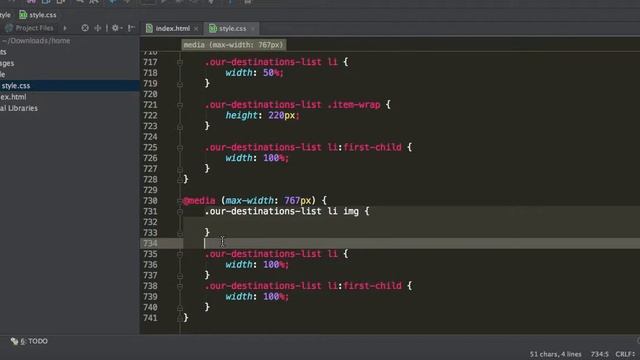The height and width of the screenshot is (360, 640).
Task: Click the 734:5 cursor position in status bar
Action: (599, 354)
